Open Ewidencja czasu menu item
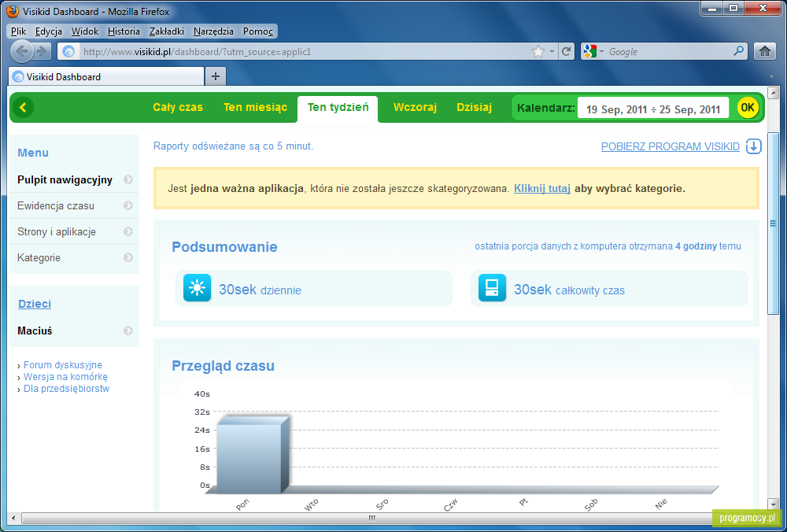The image size is (787, 532). coord(74,205)
